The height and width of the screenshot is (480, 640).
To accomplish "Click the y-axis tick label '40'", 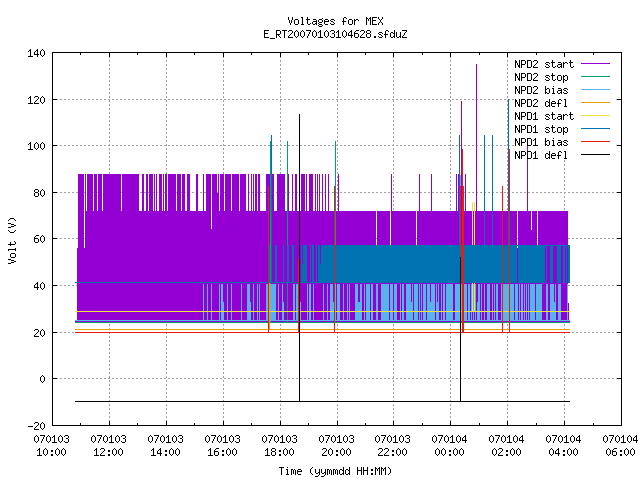I will (39, 286).
